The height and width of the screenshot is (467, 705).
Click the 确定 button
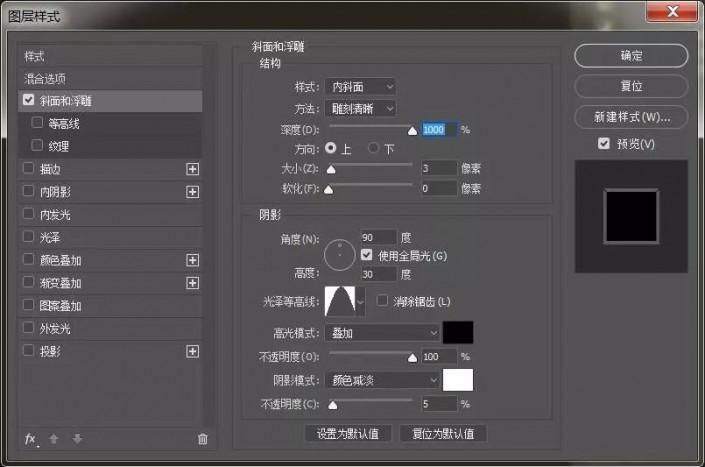[x=631, y=56]
